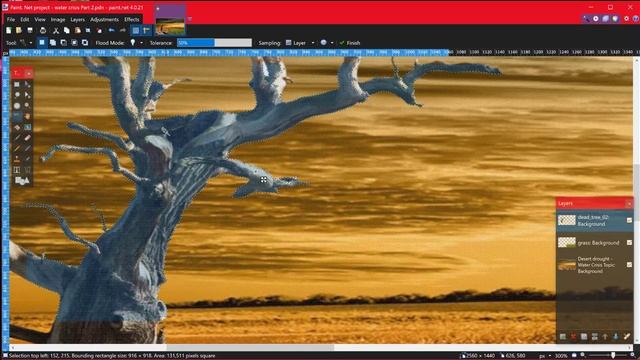
Task: Click the Paste toolbar icon
Action: click(78, 31)
